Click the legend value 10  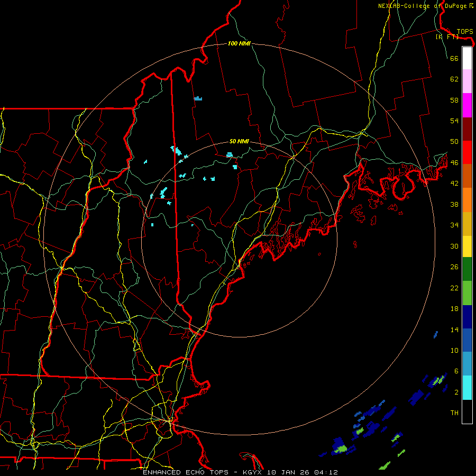pos(454,351)
